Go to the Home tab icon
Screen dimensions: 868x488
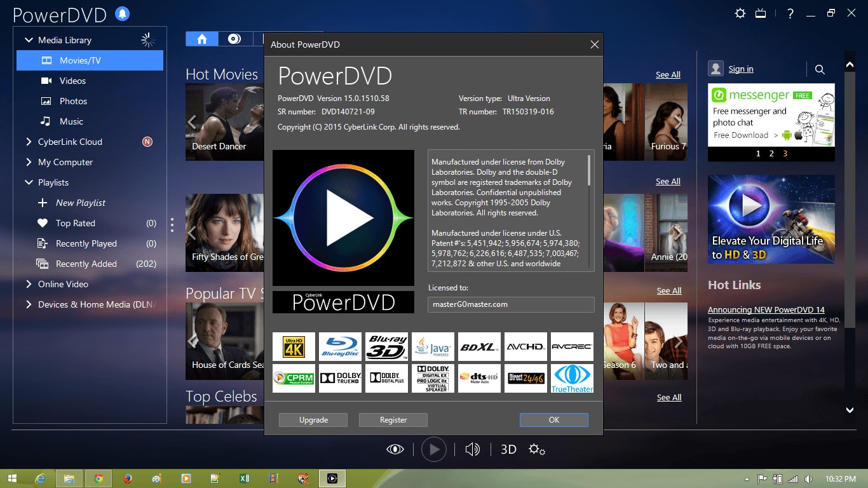202,39
